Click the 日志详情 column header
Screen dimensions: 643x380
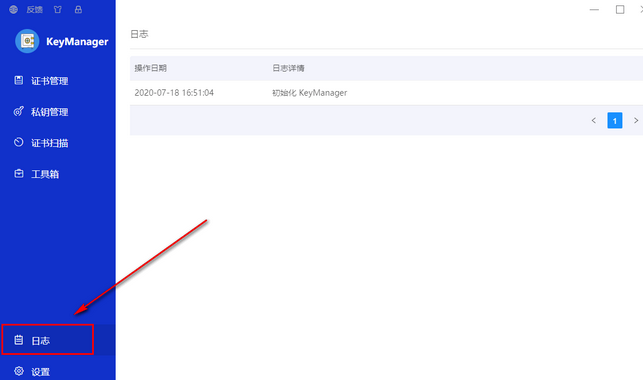288,68
